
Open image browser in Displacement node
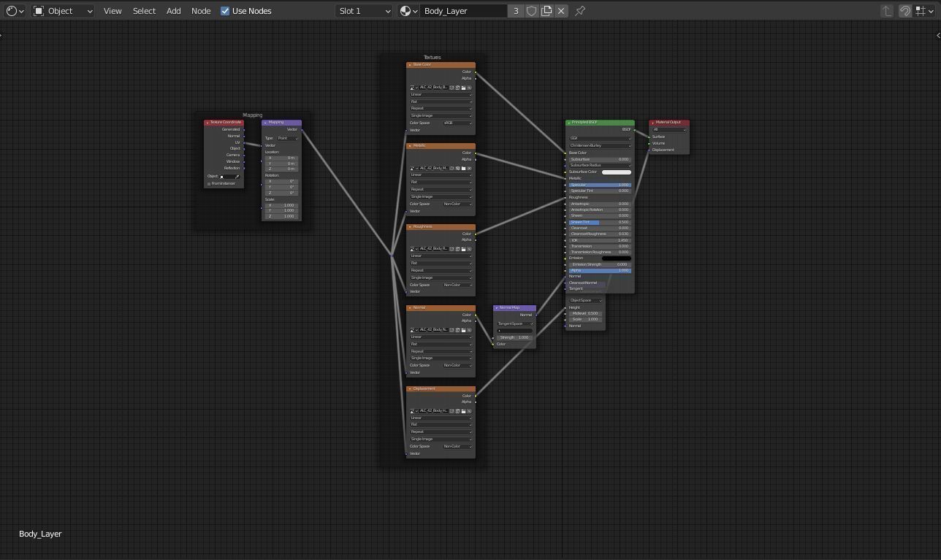click(413, 411)
